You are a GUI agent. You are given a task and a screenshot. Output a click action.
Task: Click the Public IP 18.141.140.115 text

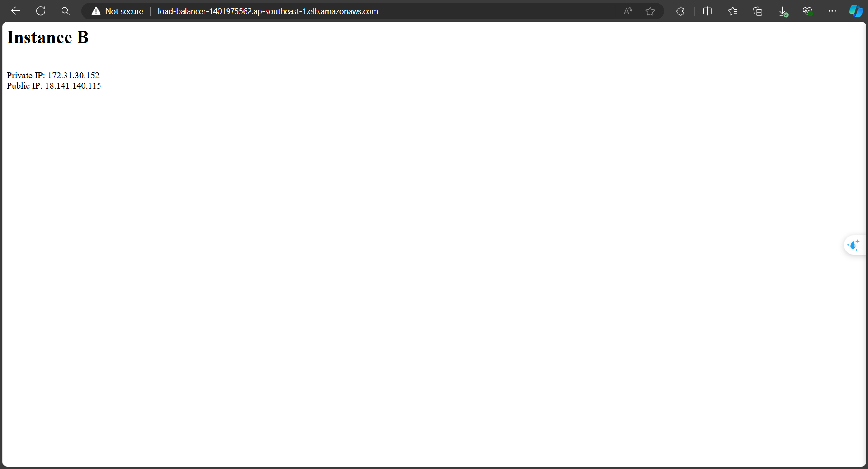tap(54, 86)
